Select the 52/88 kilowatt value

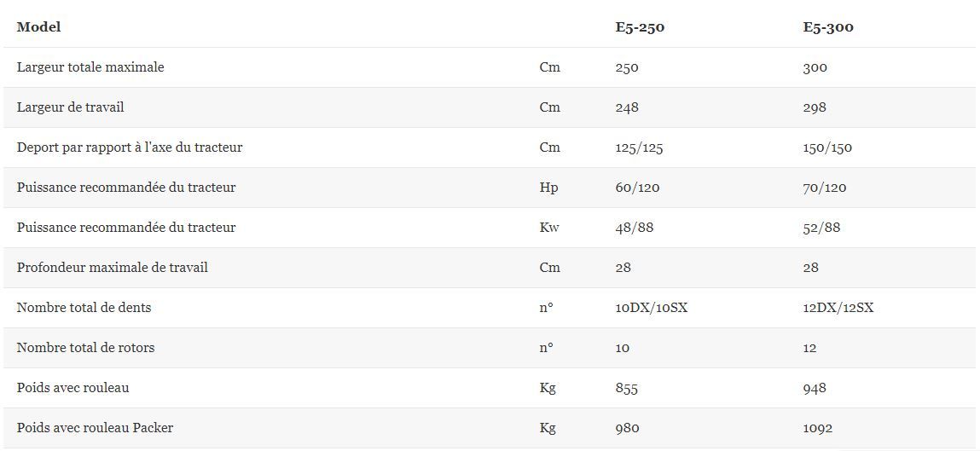point(821,228)
